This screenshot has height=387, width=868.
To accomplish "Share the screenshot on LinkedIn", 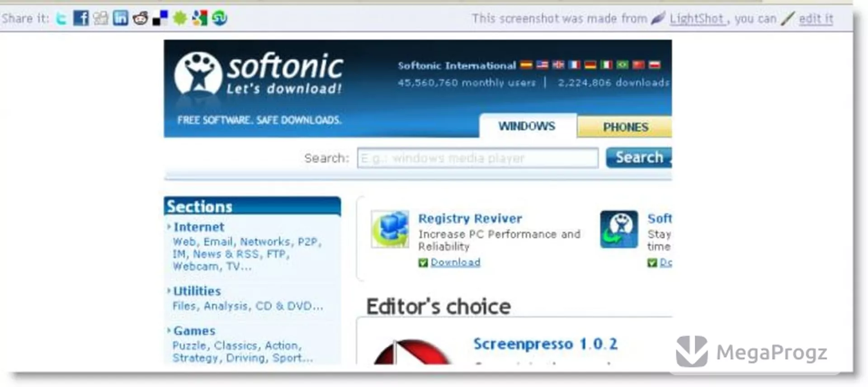I will 120,19.
